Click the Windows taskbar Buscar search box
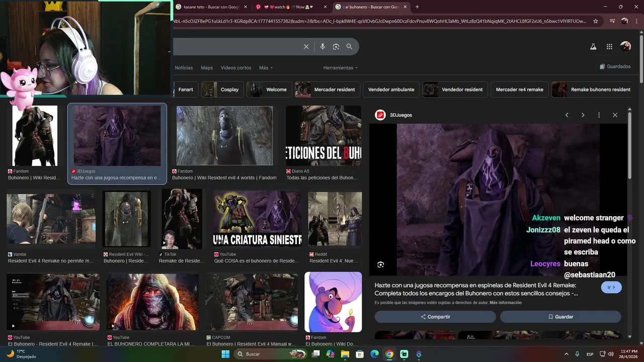Image resolution: width=644 pixels, height=362 pixels. click(x=271, y=354)
